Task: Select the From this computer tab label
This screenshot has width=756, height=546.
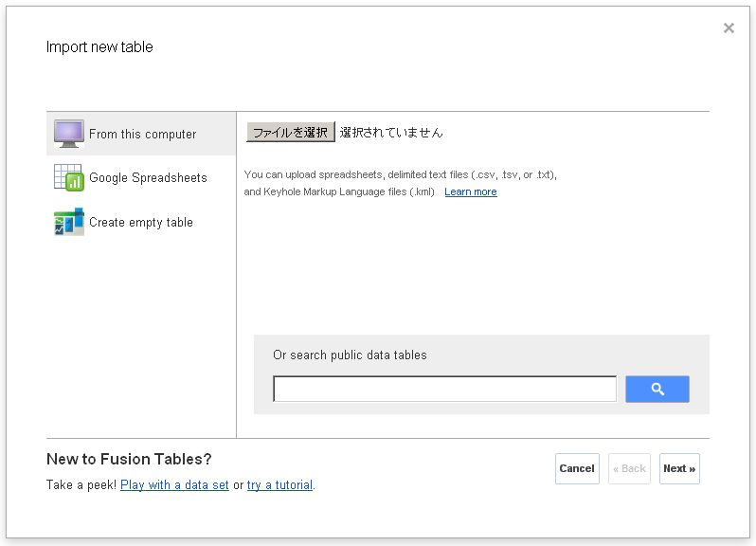Action: tap(143, 135)
